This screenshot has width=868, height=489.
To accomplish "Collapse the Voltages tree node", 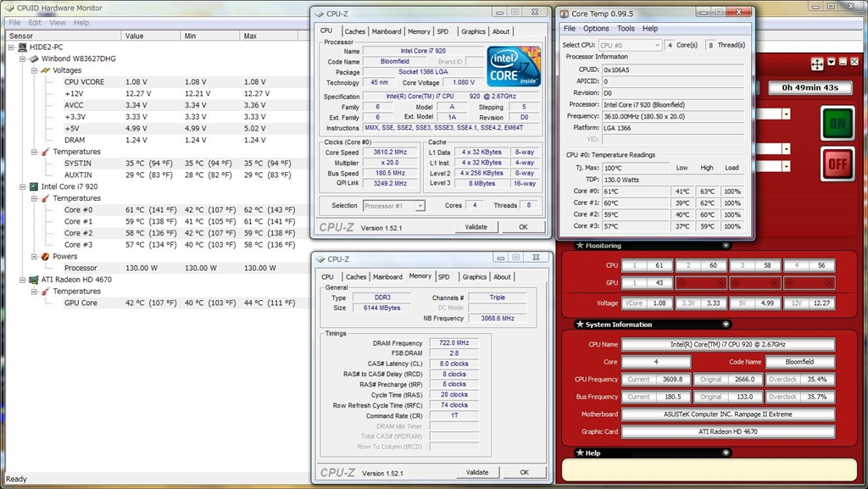I will click(34, 70).
